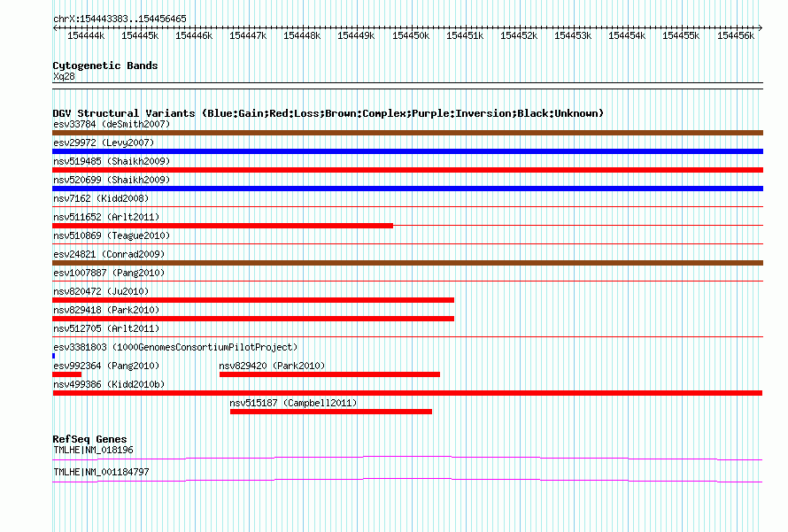Click the esv992364 (Pang2010) label
The width and height of the screenshot is (788, 532).
(x=106, y=366)
